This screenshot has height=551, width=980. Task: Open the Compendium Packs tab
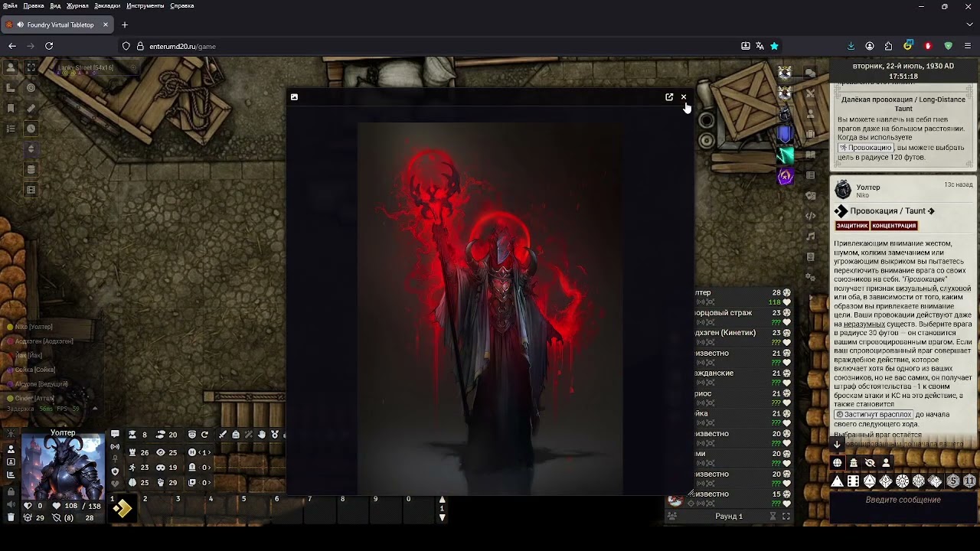[x=811, y=256]
